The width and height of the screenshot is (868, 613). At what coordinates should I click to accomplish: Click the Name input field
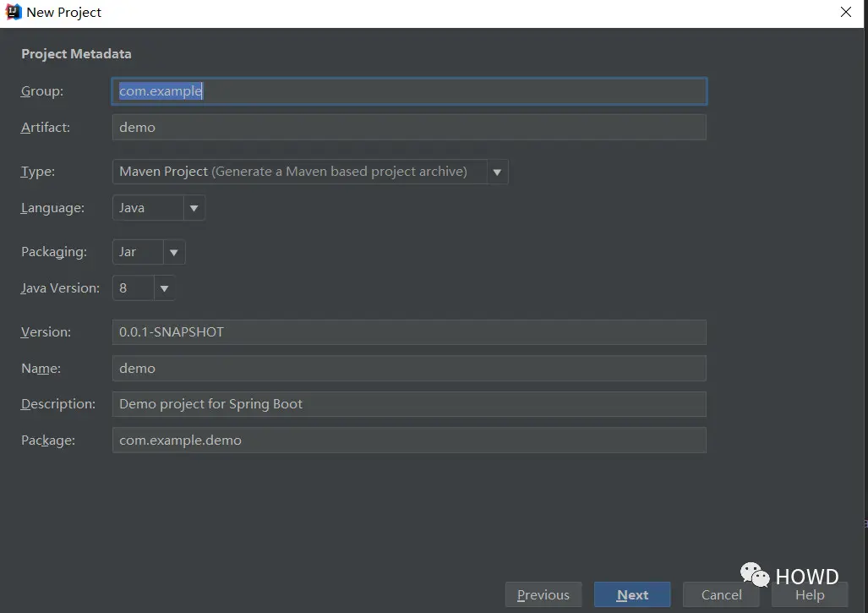409,369
